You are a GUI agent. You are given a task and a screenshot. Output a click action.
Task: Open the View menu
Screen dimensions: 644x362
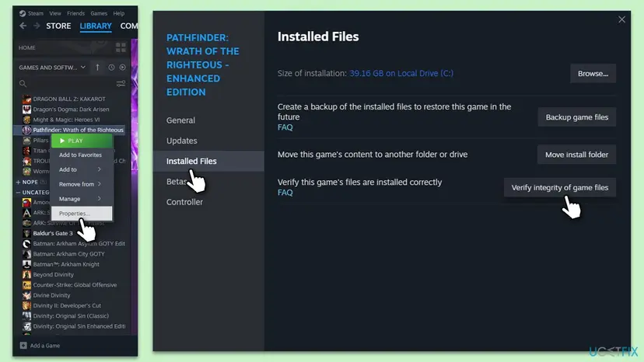(x=55, y=13)
